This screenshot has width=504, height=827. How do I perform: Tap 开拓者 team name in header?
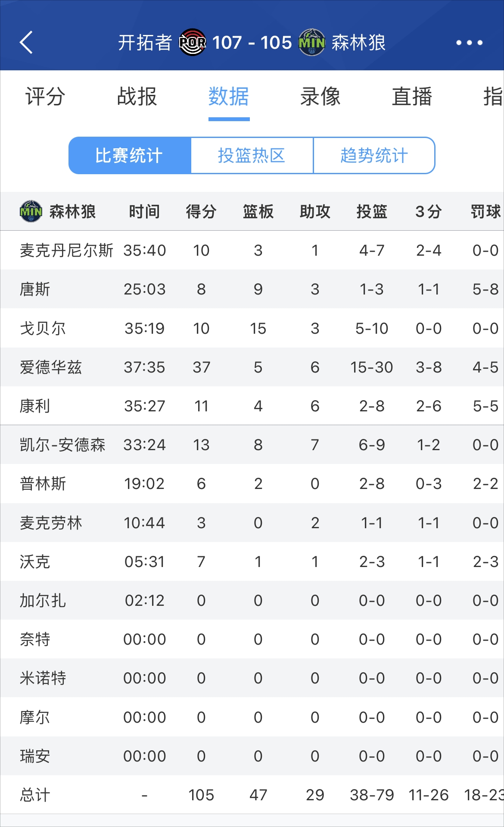[145, 42]
